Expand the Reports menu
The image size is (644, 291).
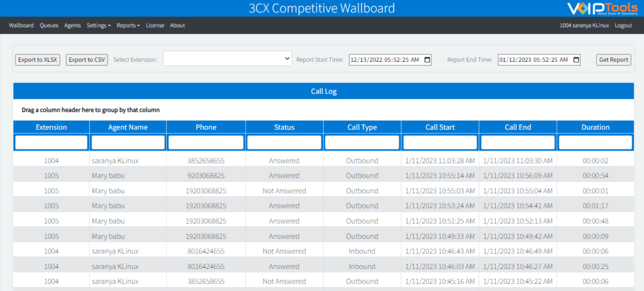click(128, 26)
